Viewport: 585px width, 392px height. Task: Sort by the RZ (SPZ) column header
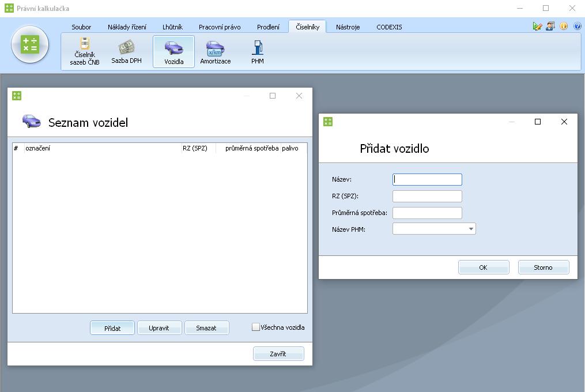pos(198,148)
